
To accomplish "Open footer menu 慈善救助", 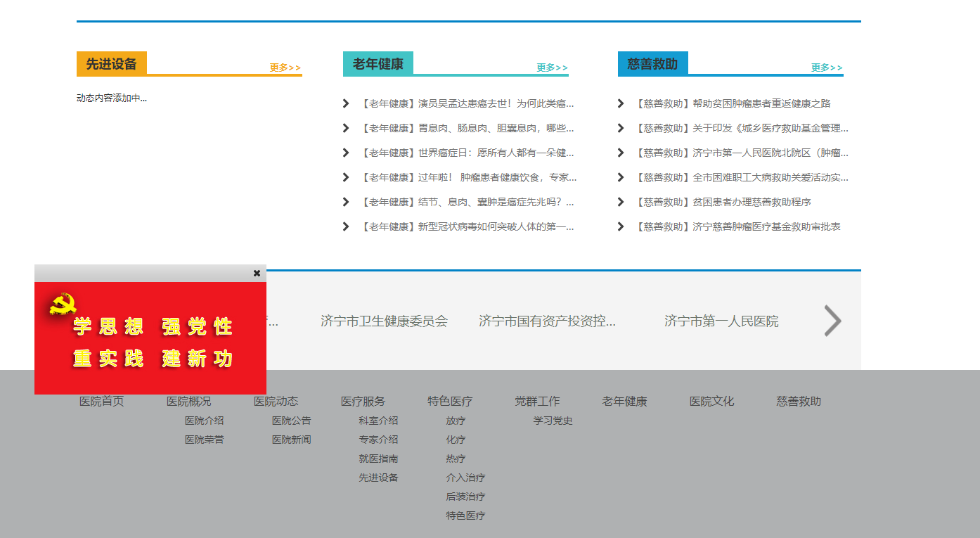I will tap(799, 402).
